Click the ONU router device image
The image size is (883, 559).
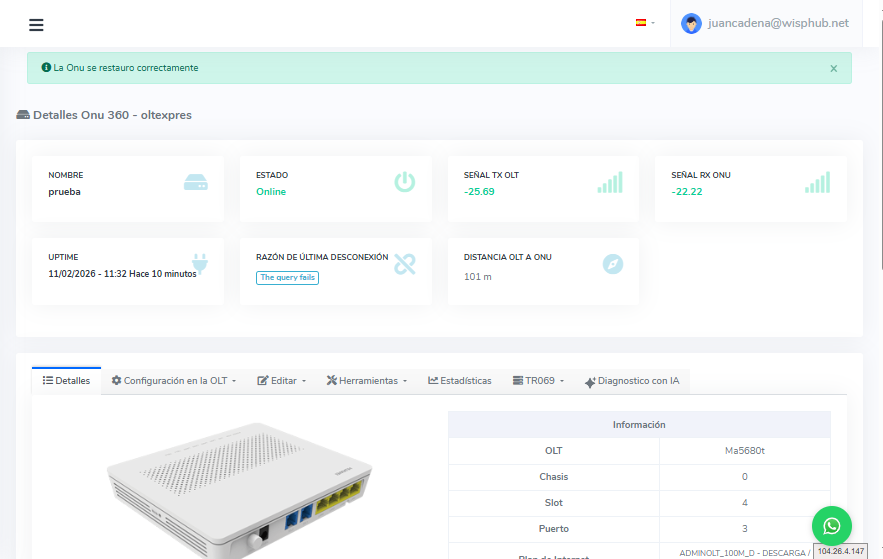click(240, 490)
